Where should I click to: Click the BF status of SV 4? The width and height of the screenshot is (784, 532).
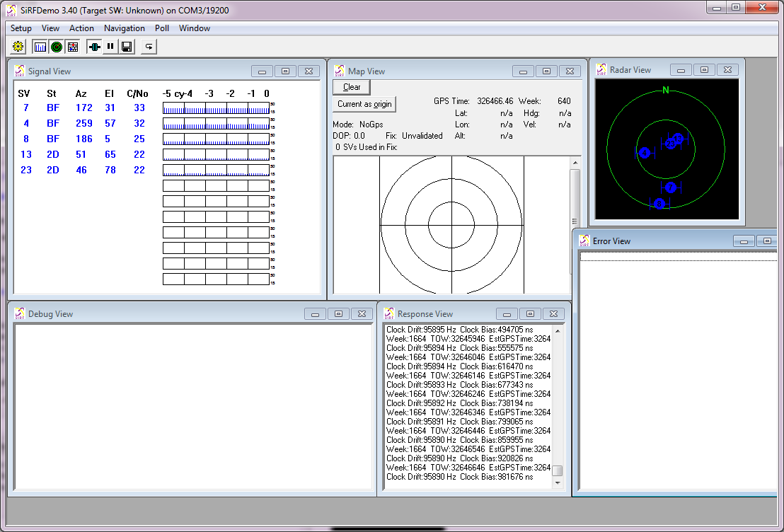(53, 123)
